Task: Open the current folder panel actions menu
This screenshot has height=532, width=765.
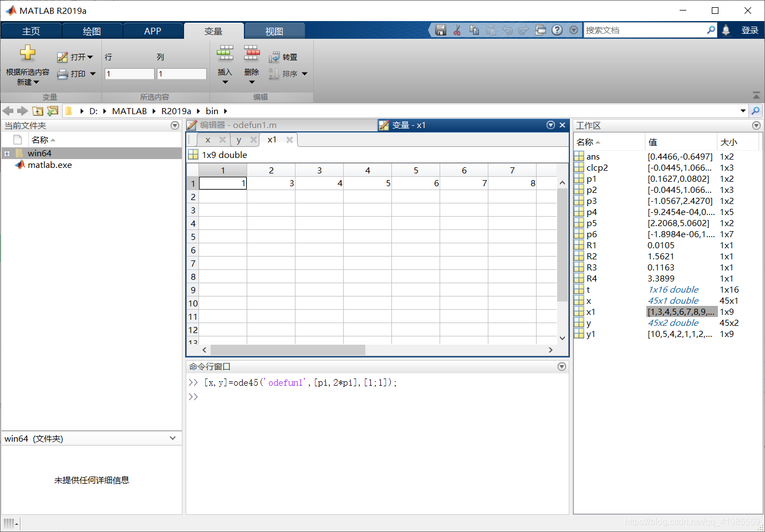Action: (x=175, y=126)
